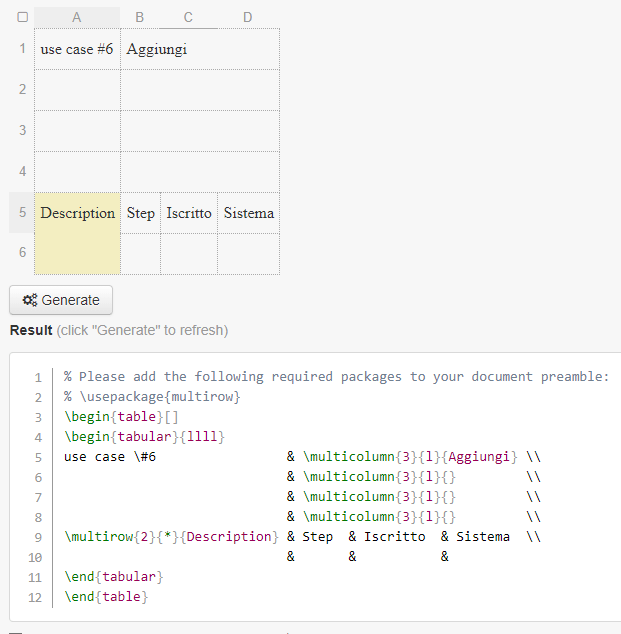Viewport: 621px width, 634px height.
Task: Select row header 3
Action: 22,130
